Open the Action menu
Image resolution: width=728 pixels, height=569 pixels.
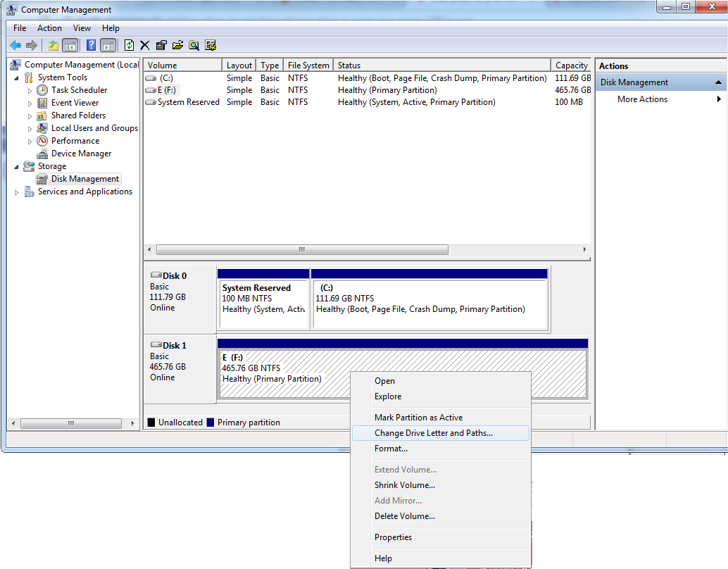(x=49, y=28)
